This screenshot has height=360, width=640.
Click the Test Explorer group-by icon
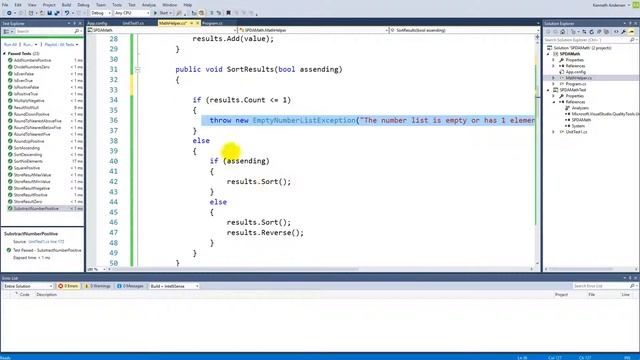point(7,31)
